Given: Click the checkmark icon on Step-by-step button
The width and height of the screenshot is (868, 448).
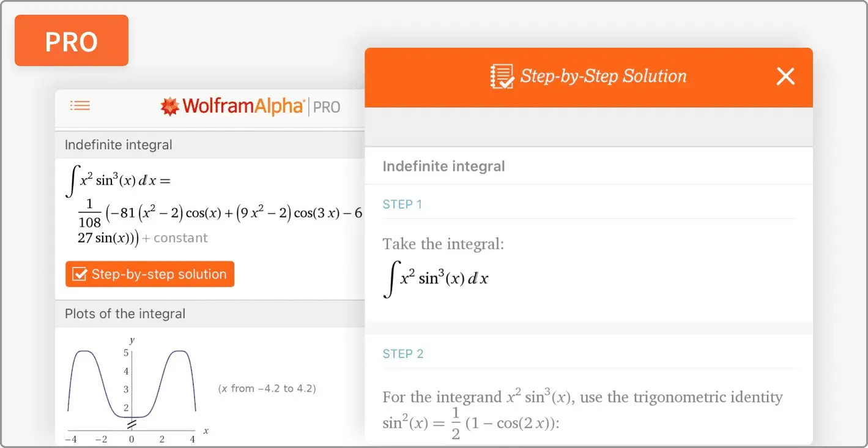Looking at the screenshot, I should 78,274.
